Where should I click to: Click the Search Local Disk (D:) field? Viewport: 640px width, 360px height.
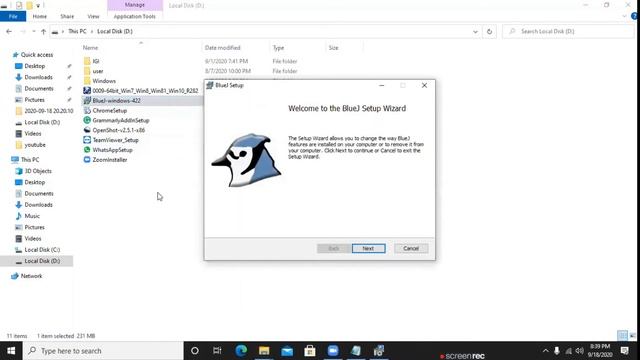tap(568, 31)
